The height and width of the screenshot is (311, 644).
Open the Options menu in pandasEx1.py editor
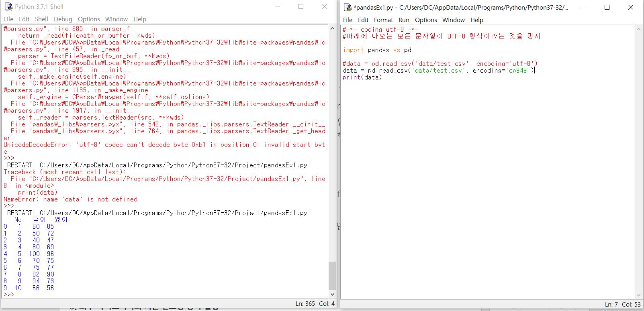(426, 20)
